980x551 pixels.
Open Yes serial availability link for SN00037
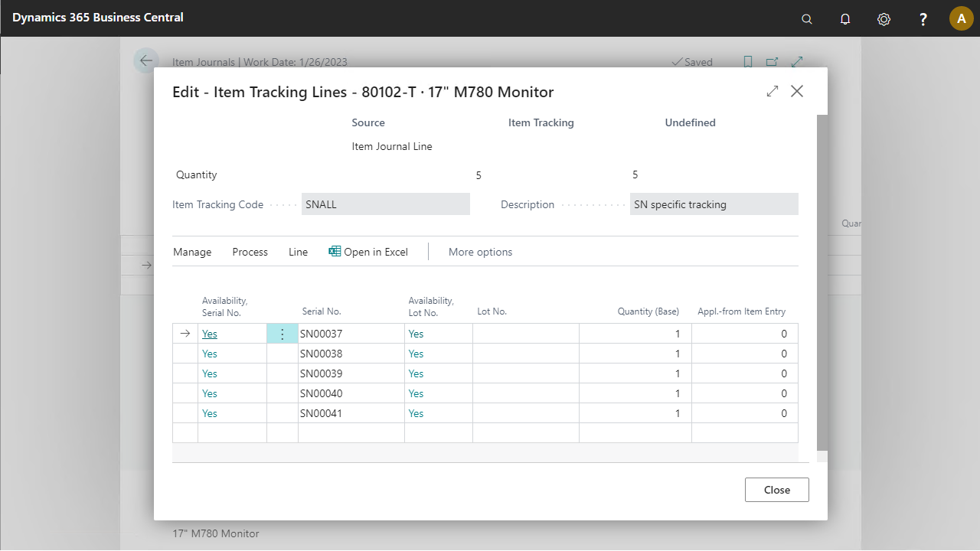coord(210,334)
